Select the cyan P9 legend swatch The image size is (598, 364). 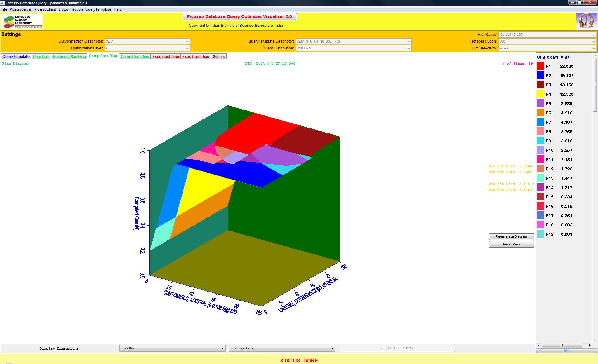540,141
